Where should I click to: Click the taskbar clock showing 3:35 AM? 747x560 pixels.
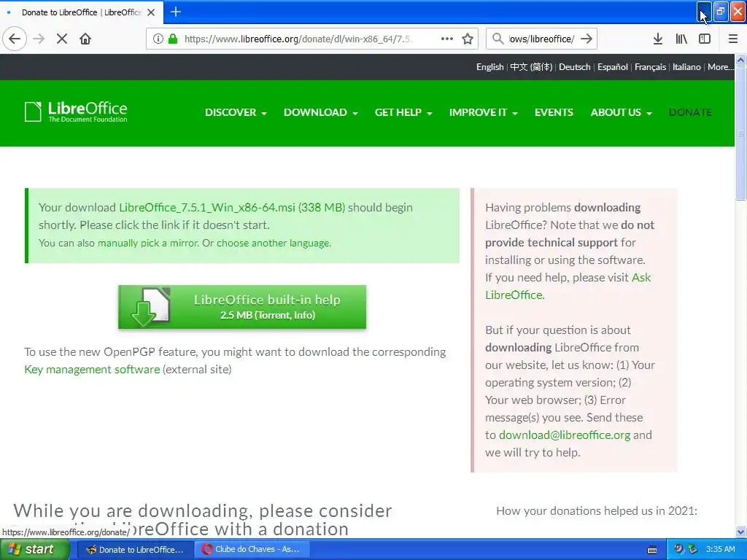720,550
